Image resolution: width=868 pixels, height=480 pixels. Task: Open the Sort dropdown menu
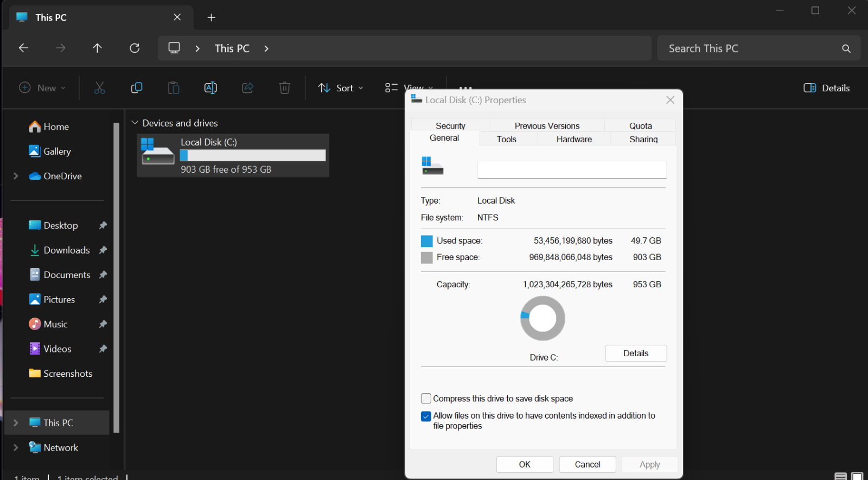pos(341,88)
